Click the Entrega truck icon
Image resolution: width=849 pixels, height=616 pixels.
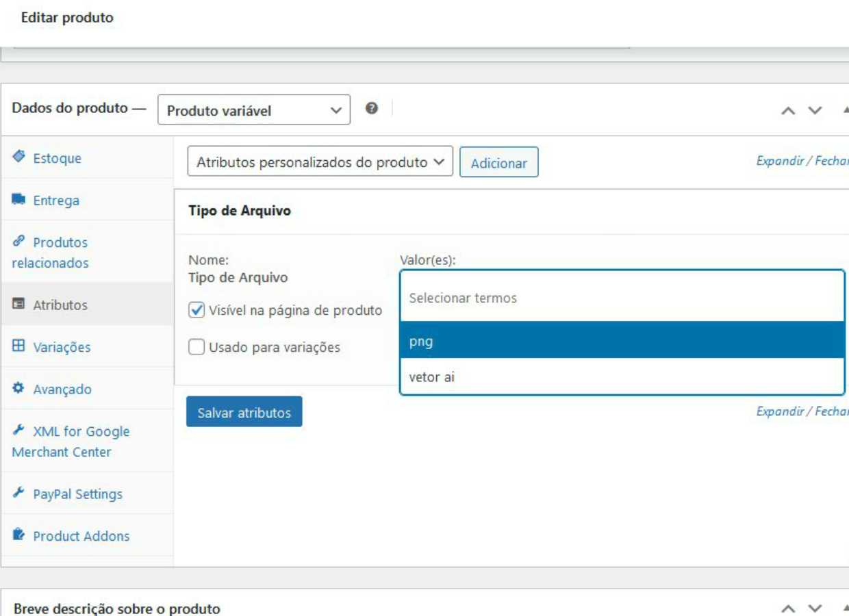18,200
